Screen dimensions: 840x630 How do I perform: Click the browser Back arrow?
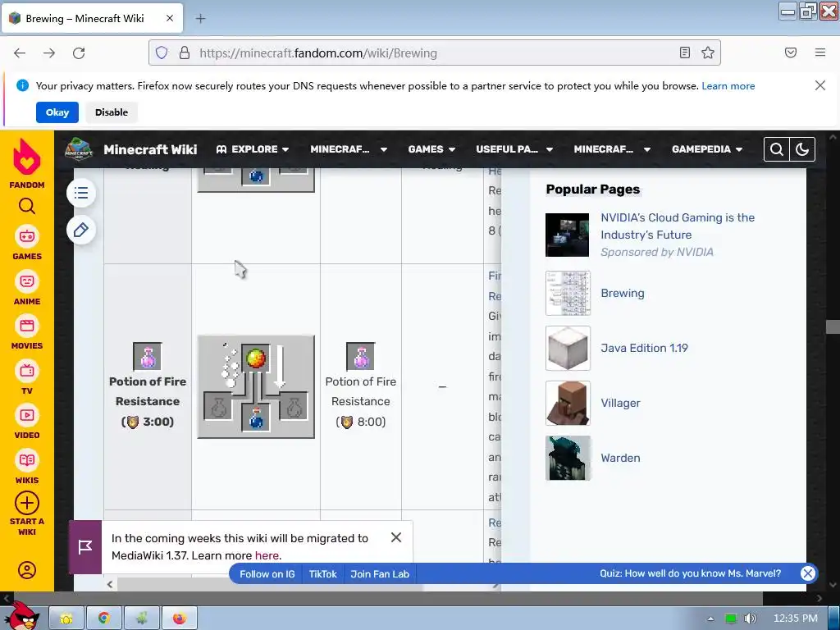click(x=20, y=53)
